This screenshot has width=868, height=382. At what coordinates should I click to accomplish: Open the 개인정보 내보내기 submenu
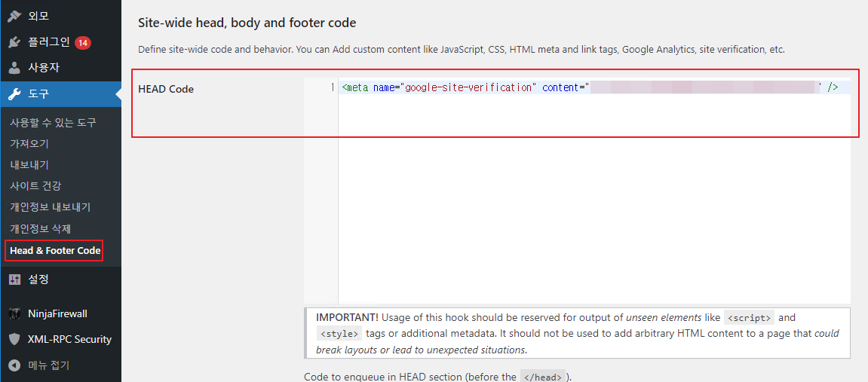[51, 207]
